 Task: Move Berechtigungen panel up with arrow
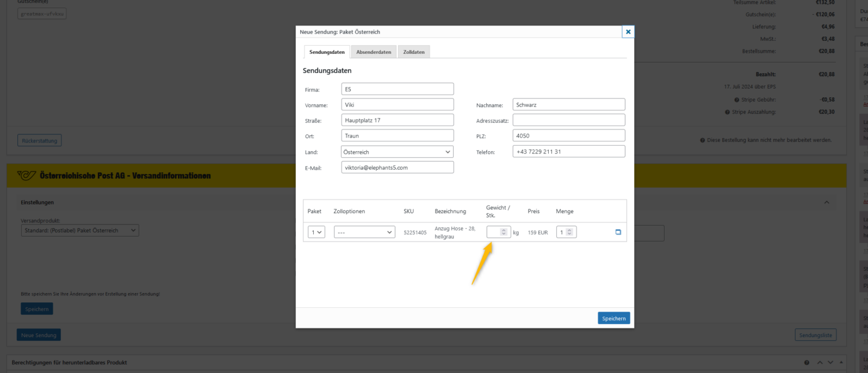pos(820,362)
